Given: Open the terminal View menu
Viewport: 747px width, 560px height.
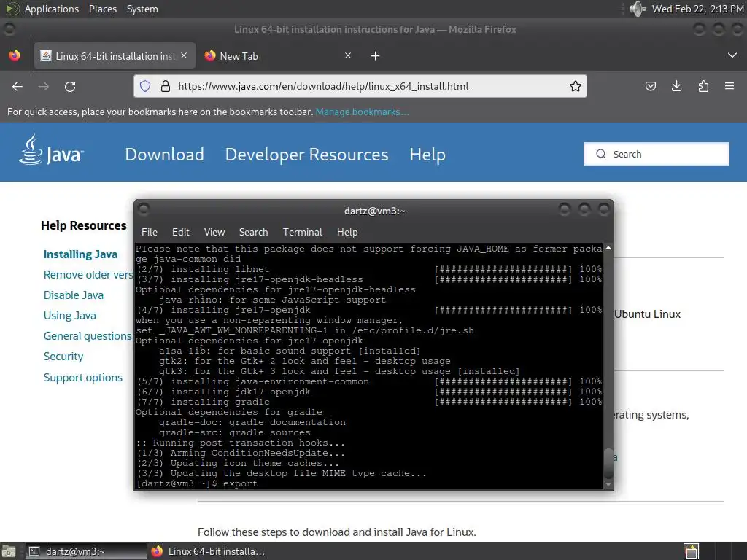Looking at the screenshot, I should pyautogui.click(x=214, y=232).
